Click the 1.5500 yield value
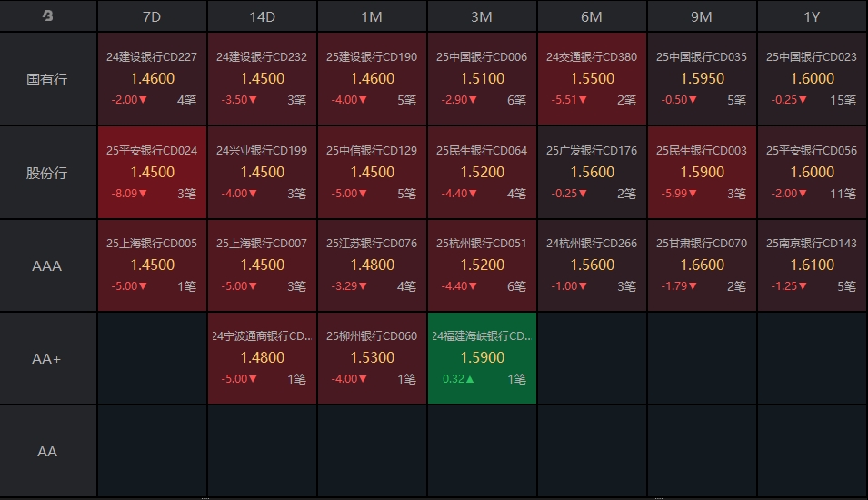 tap(593, 78)
